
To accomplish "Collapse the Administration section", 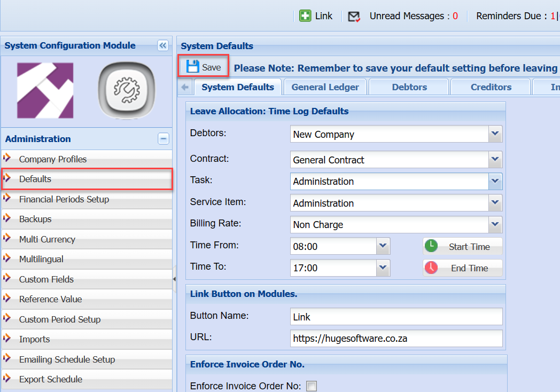I will [164, 139].
